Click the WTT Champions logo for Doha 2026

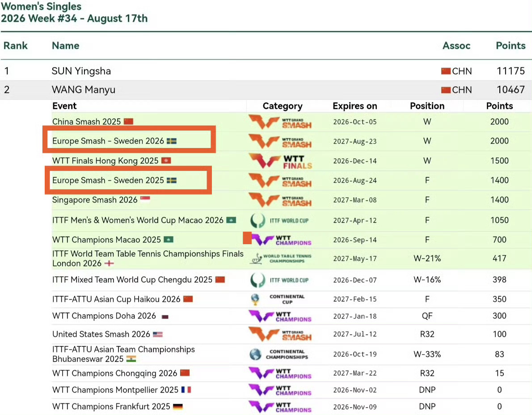280,316
